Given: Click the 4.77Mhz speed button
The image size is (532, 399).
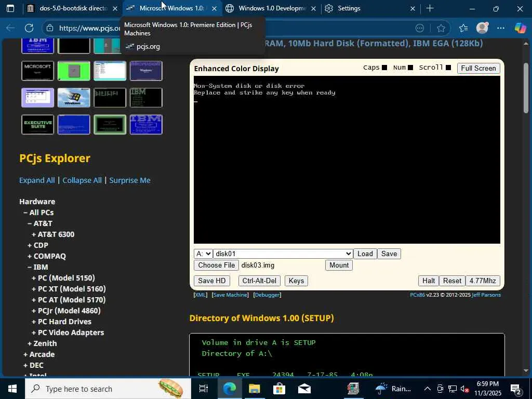Looking at the screenshot, I should 483,281.
